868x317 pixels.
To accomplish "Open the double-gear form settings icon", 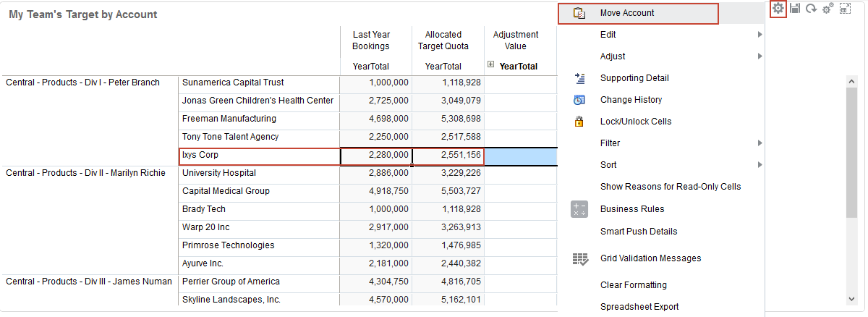I will pos(827,9).
